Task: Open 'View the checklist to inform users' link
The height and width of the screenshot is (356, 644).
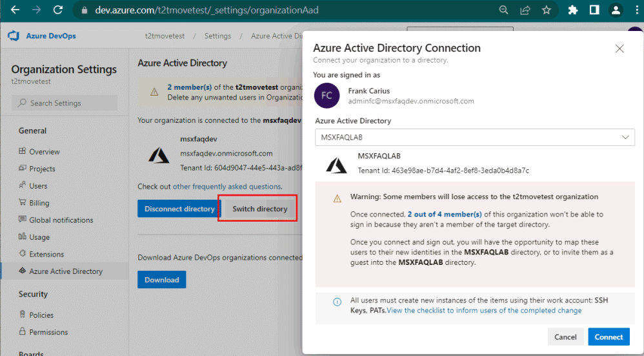Action: 484,310
